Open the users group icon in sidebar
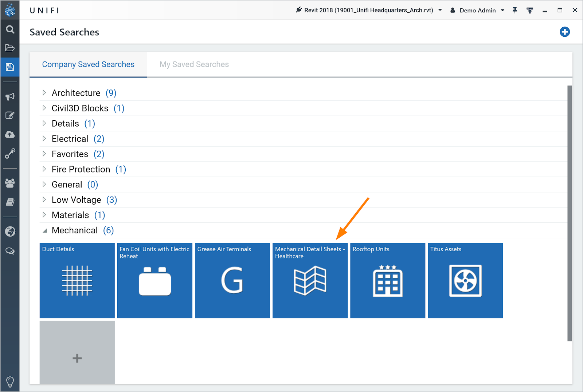The image size is (583, 392). coord(10,183)
